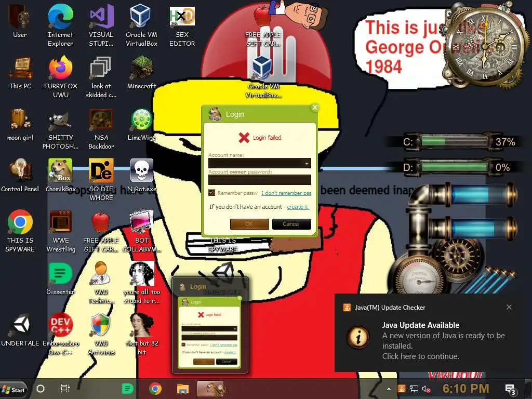Viewport: 532px width, 399px height.
Task: Open the User desktop icon
Action: pos(20,21)
